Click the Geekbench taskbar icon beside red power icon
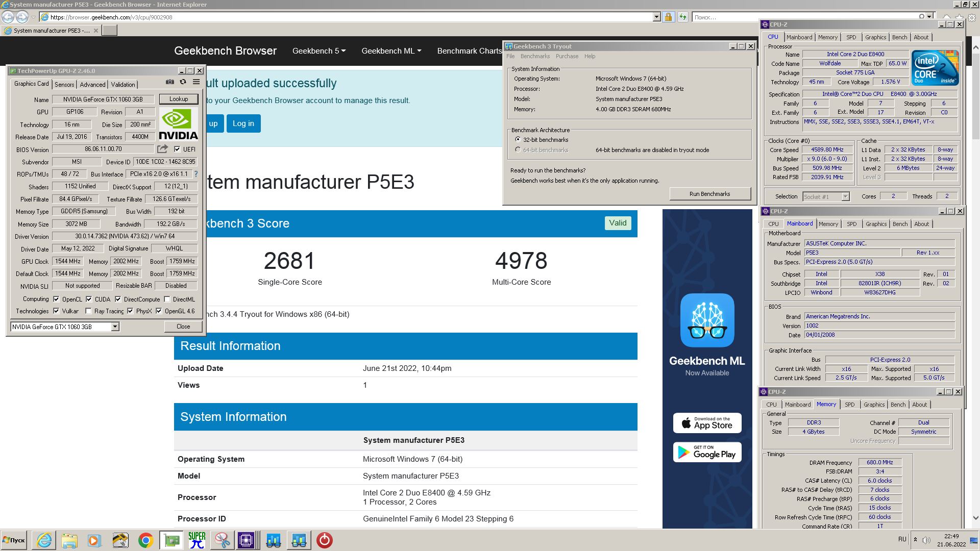 click(x=299, y=540)
